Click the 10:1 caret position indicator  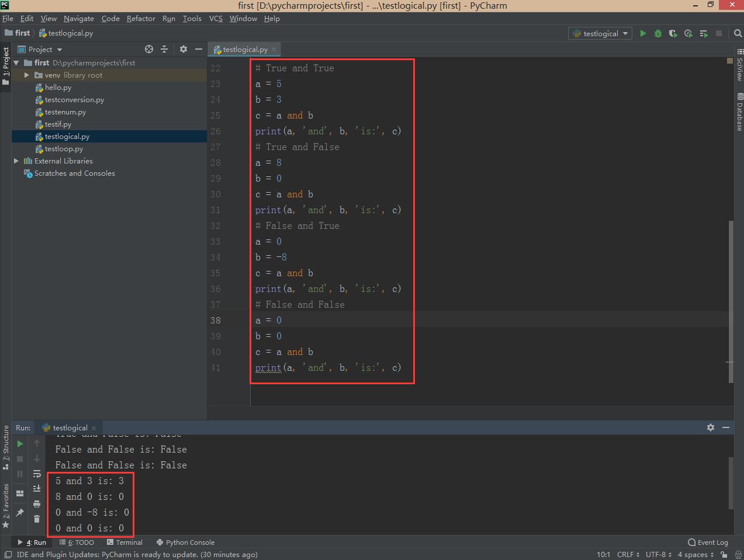pyautogui.click(x=603, y=555)
